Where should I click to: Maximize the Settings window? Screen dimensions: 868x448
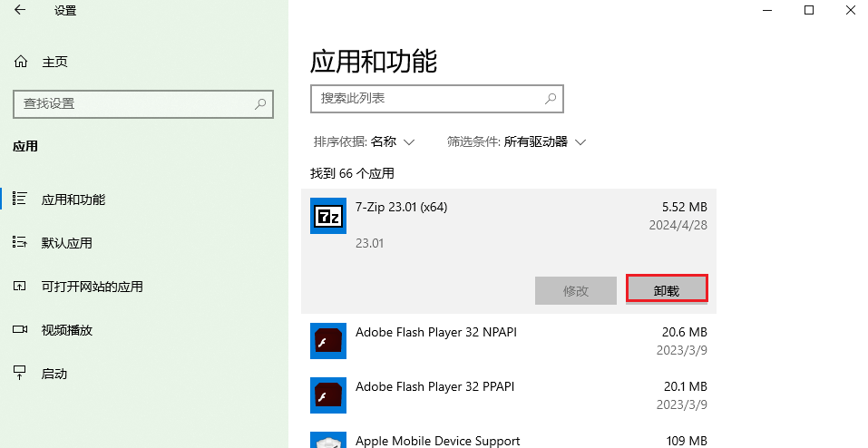click(809, 10)
